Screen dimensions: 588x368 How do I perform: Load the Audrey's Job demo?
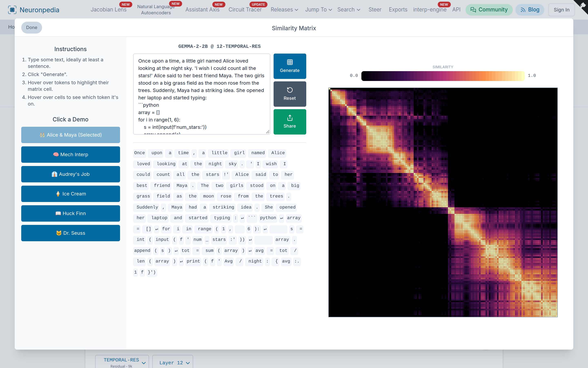pos(70,174)
